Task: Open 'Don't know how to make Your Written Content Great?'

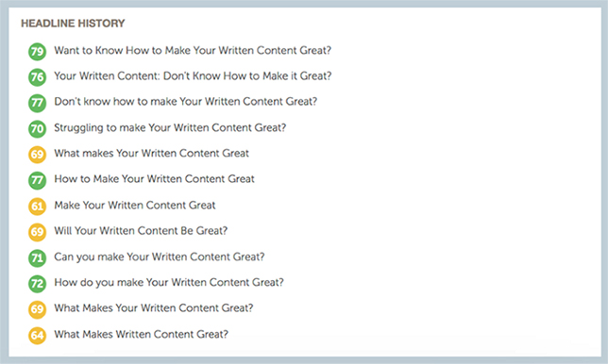Action: pos(186,102)
